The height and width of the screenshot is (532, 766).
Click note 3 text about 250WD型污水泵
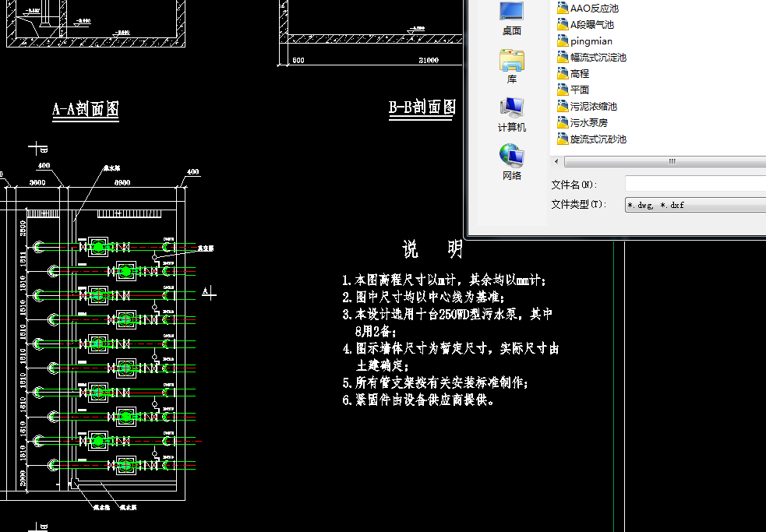click(x=447, y=322)
